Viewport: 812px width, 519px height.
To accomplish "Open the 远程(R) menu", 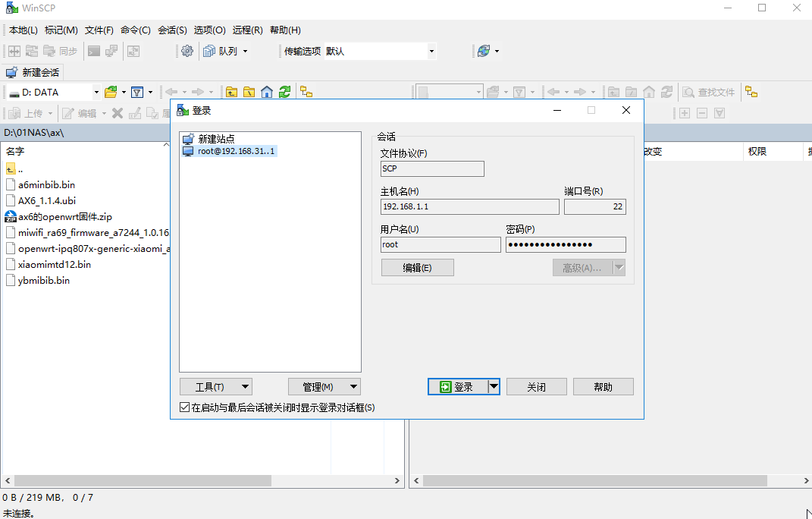I will click(247, 30).
